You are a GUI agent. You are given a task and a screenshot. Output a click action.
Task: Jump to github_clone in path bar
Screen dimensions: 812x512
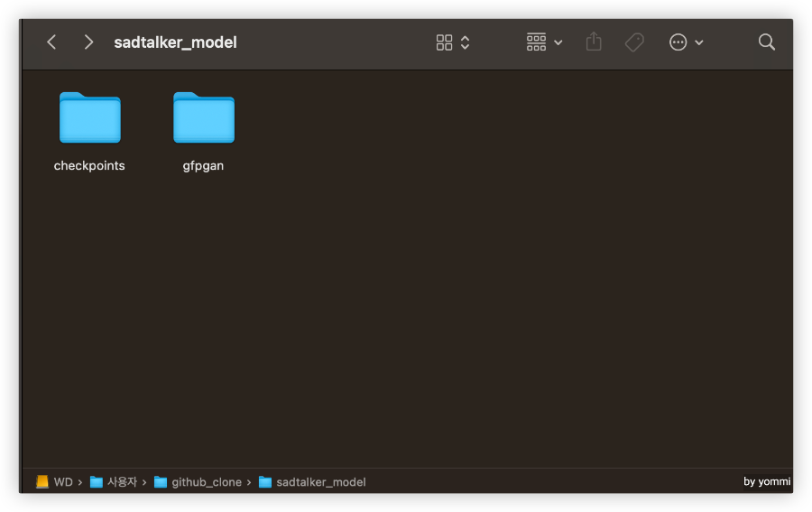pyautogui.click(x=198, y=482)
